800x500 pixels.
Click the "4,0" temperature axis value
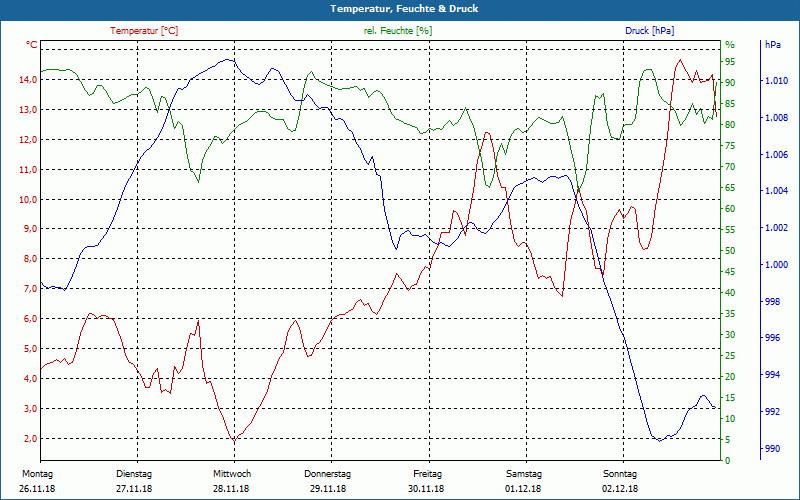coord(30,379)
